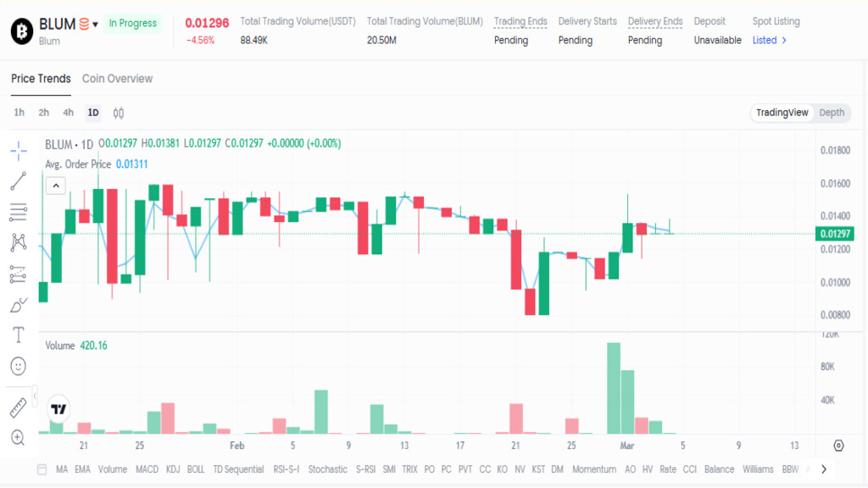This screenshot has height=488, width=868.
Task: Switch chart view to Depth
Action: point(832,113)
